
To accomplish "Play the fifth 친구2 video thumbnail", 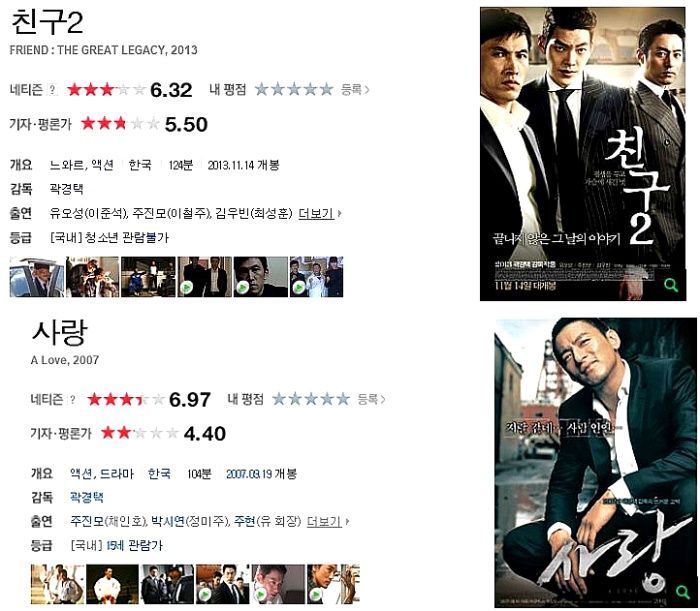I will pos(243,288).
